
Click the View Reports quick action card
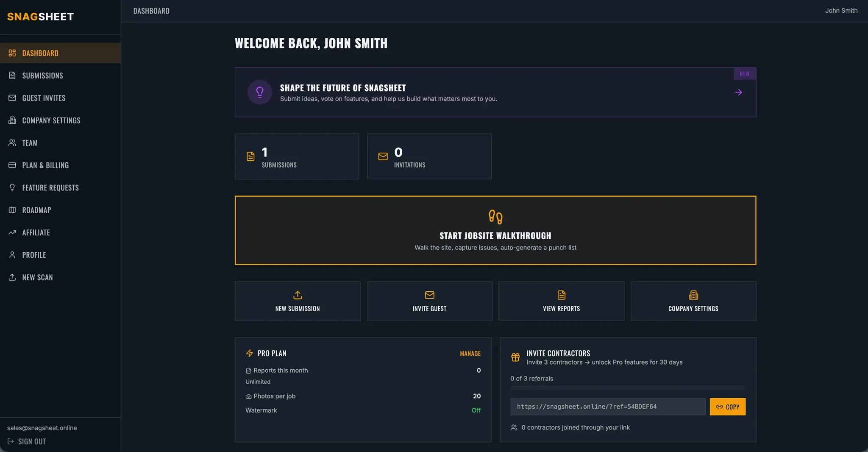pyautogui.click(x=562, y=301)
